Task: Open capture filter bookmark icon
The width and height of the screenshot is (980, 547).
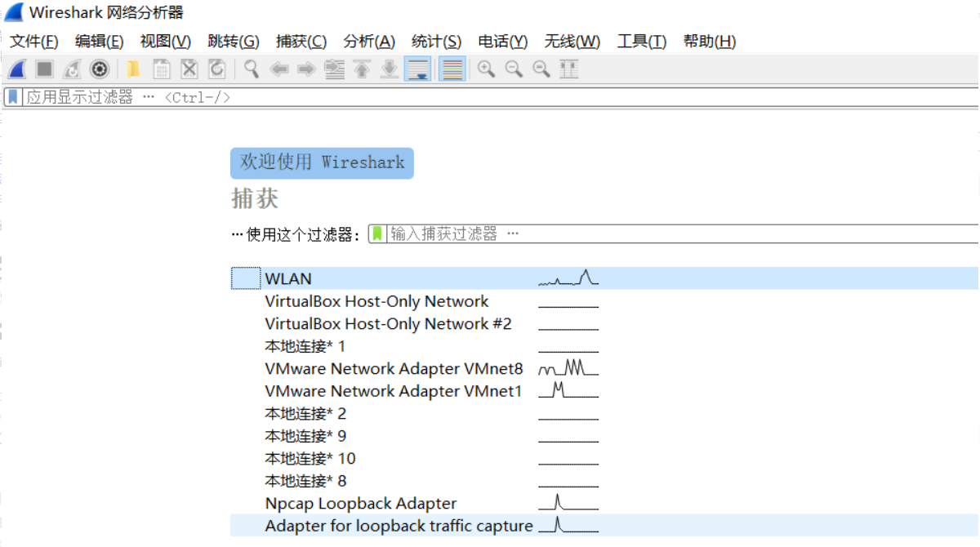Action: (377, 233)
